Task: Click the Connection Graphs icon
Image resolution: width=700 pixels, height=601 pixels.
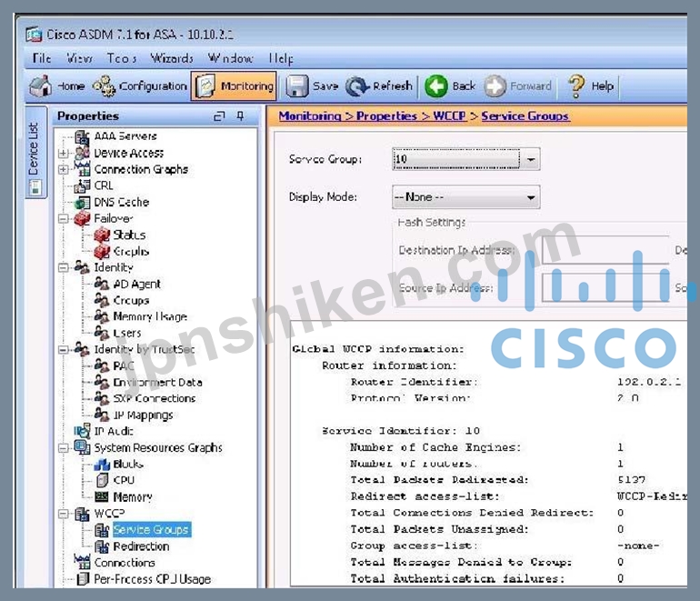Action: click(82, 169)
